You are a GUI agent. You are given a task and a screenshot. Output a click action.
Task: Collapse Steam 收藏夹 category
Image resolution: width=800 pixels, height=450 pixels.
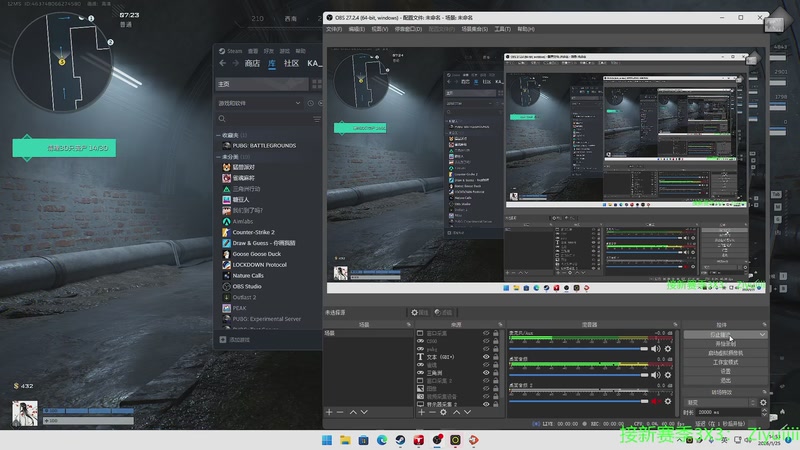[218, 135]
